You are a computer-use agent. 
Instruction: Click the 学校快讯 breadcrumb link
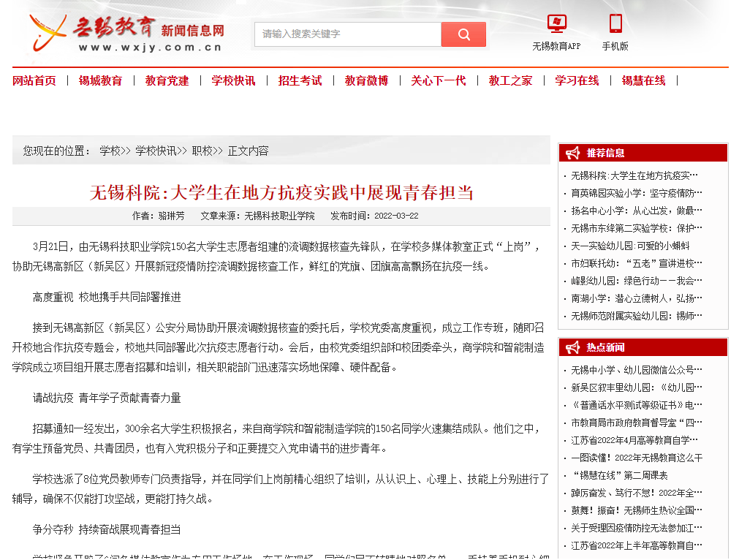(156, 151)
